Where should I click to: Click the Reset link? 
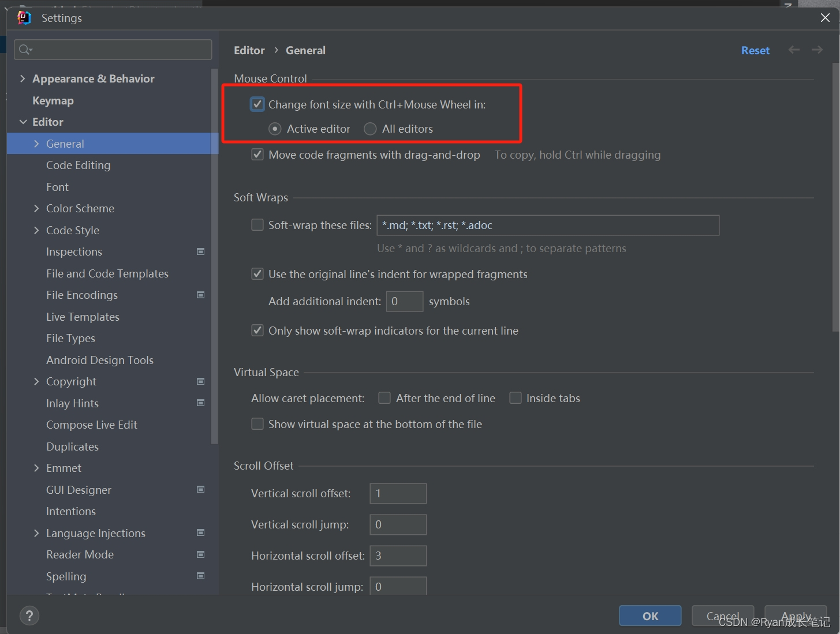point(755,50)
